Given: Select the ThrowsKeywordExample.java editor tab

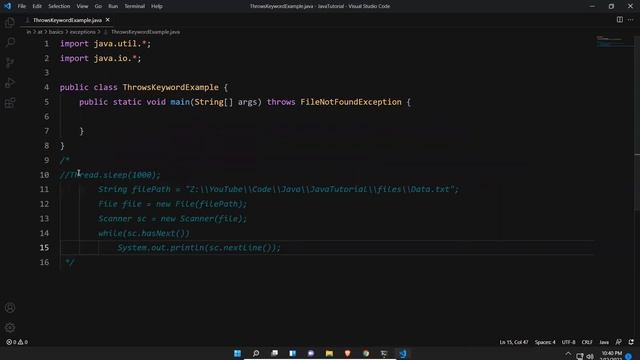Looking at the screenshot, I should click(67, 20).
